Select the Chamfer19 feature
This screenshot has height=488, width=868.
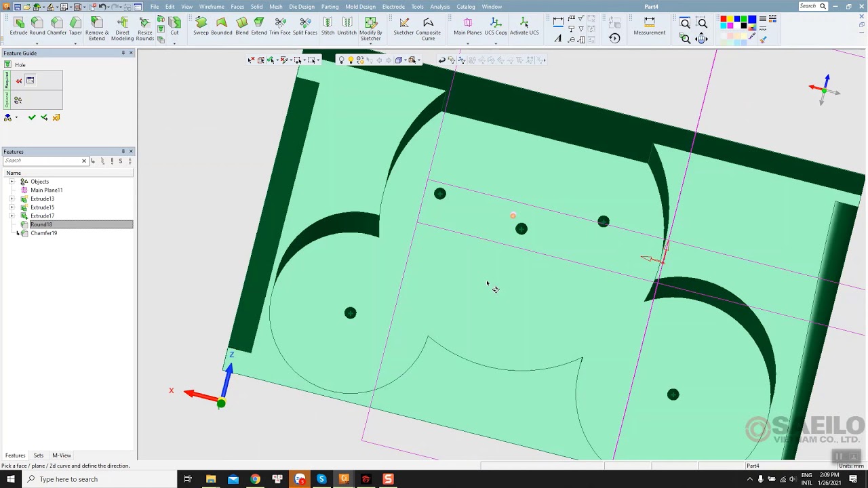43,233
